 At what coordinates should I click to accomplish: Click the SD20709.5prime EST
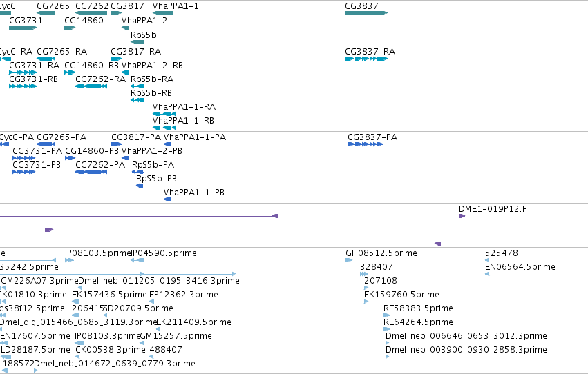point(106,315)
